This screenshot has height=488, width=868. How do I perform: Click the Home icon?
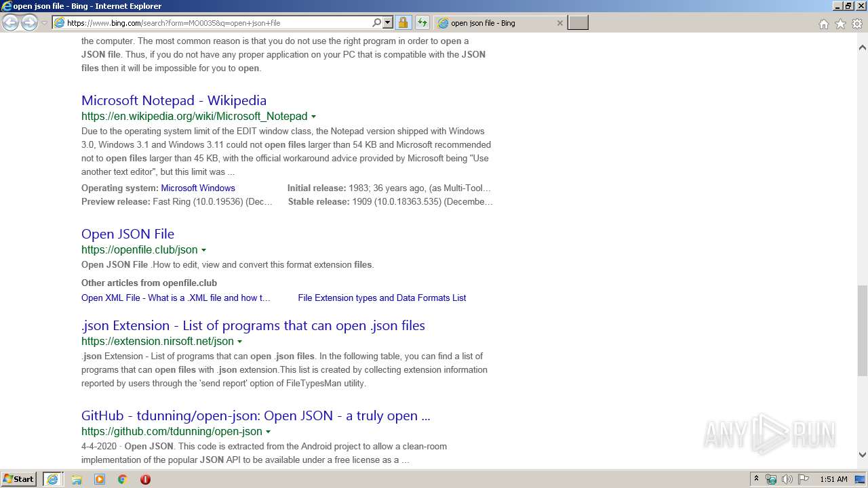[x=823, y=24]
